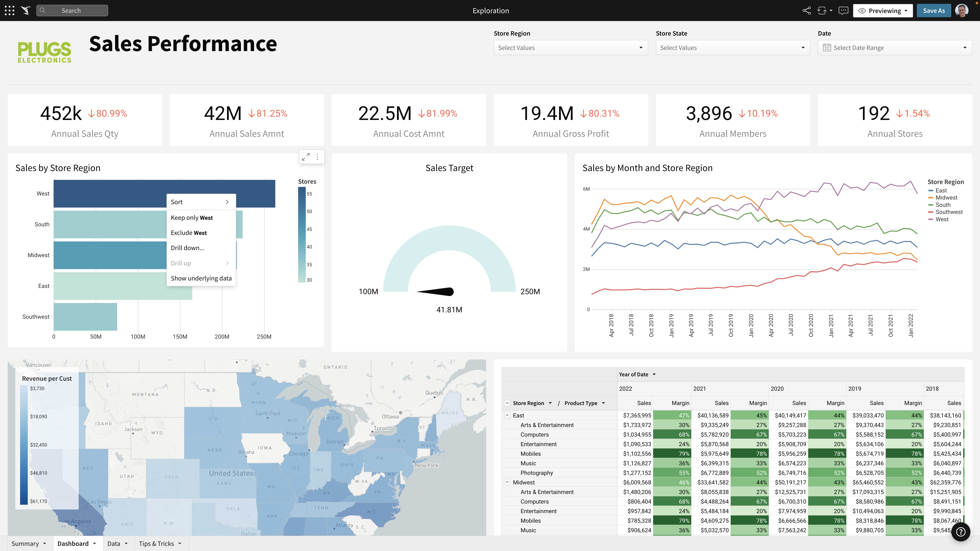Open the Store Region Select Values dropdown
Screen dimensions: 980x551
coord(570,47)
